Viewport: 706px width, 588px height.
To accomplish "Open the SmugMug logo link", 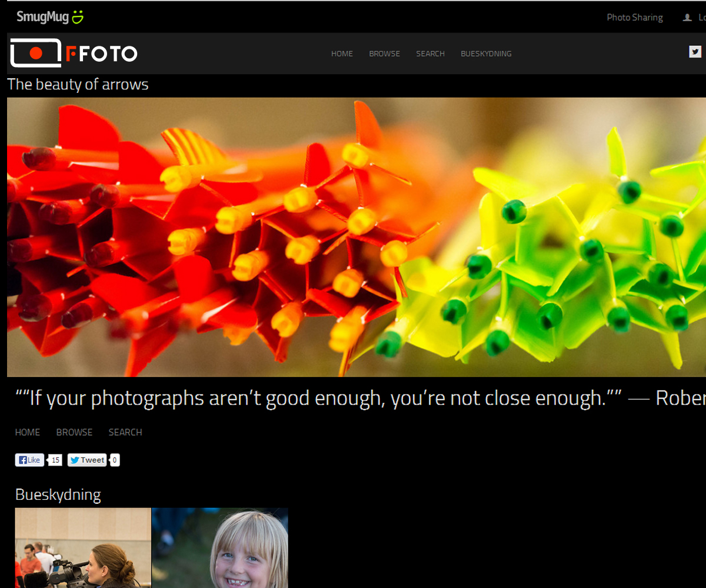I will tap(50, 17).
